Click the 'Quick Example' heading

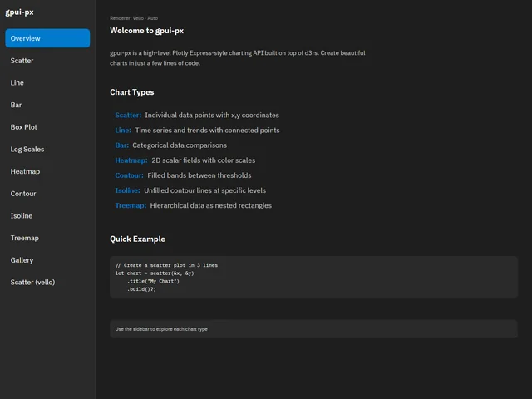click(137, 239)
